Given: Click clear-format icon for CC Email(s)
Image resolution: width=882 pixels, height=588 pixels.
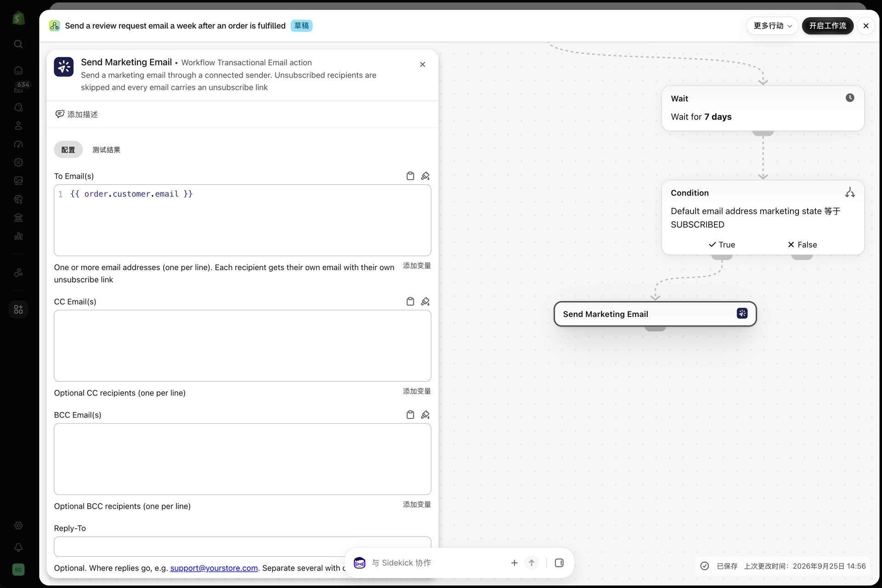Looking at the screenshot, I should pyautogui.click(x=425, y=301).
